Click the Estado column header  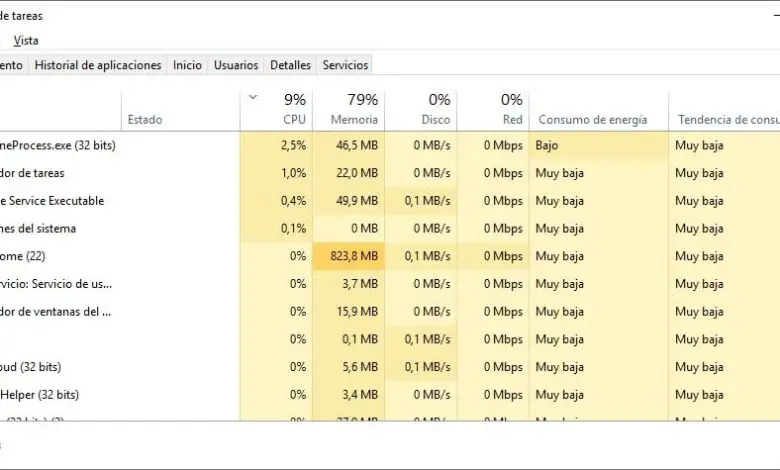pos(145,119)
